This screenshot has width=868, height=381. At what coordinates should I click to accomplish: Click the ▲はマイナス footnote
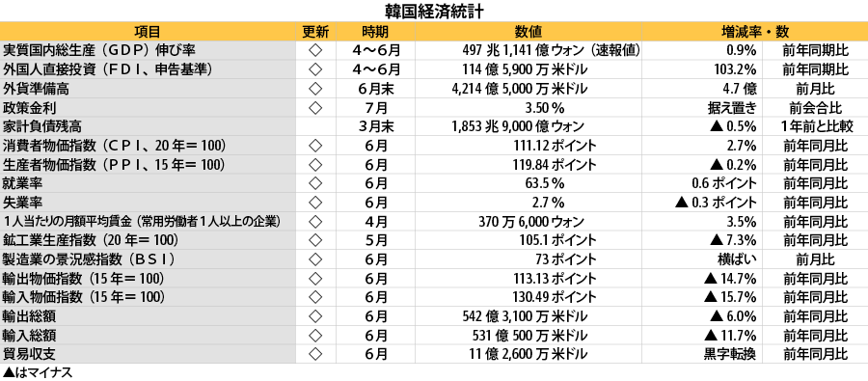pyautogui.click(x=37, y=372)
